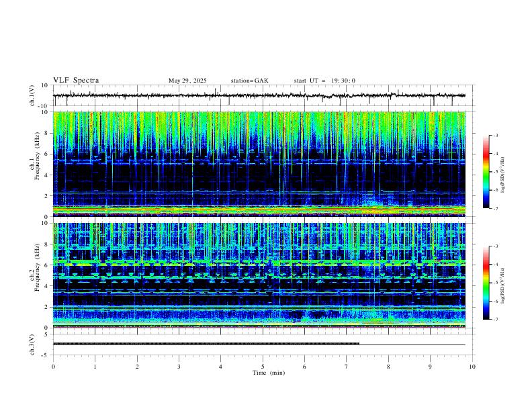This screenshot has height=411, width=532.
Task: Click the ch.1 spectrogram panel
Action: tap(259, 164)
